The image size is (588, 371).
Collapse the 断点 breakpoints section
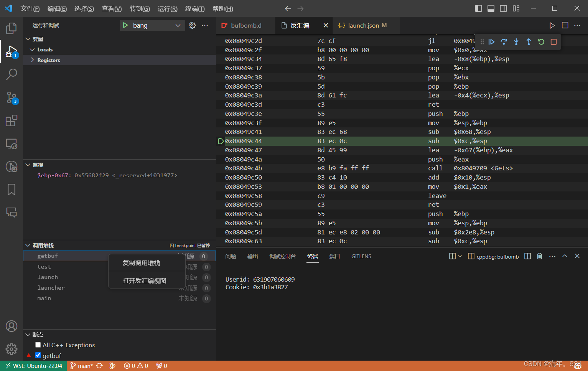[x=28, y=335]
